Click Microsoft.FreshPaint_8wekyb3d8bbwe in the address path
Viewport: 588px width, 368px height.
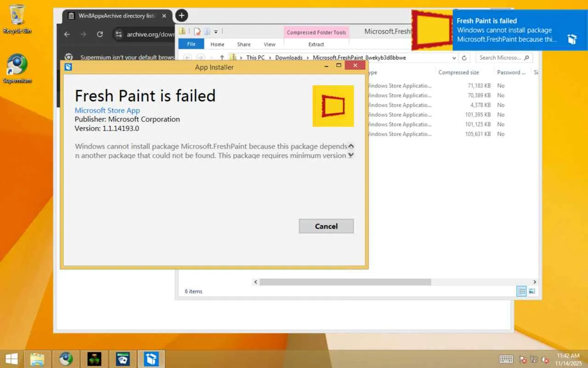pos(359,57)
